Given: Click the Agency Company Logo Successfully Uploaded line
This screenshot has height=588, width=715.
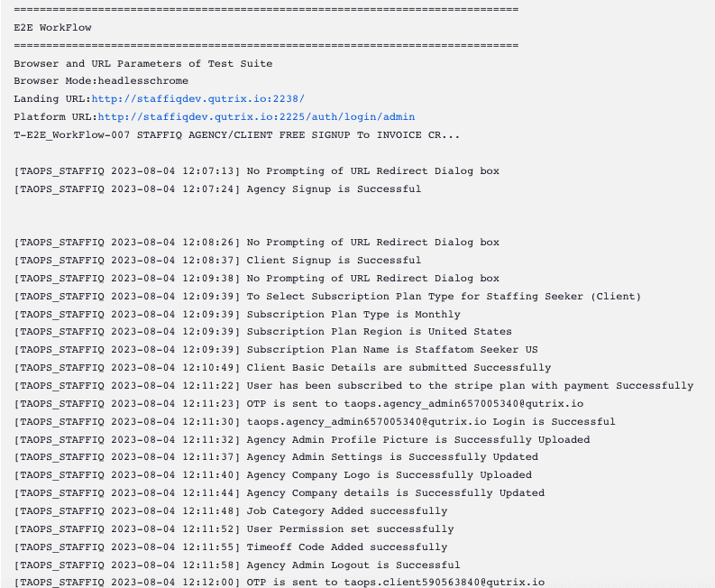Looking at the screenshot, I should tap(272, 475).
